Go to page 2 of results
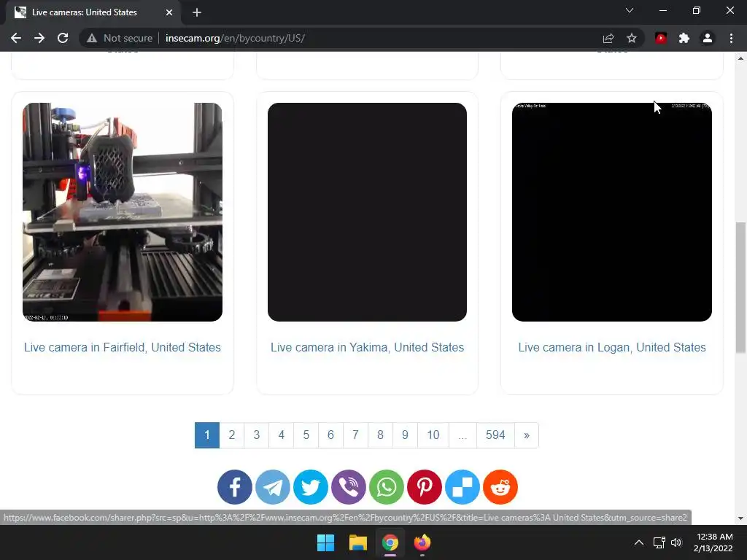Viewport: 747px width, 560px height. (231, 435)
